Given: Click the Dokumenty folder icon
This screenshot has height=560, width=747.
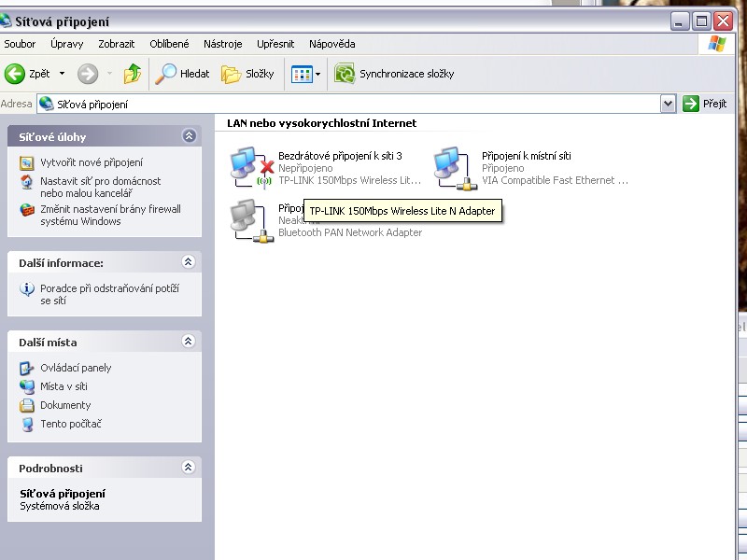Looking at the screenshot, I should tap(27, 405).
